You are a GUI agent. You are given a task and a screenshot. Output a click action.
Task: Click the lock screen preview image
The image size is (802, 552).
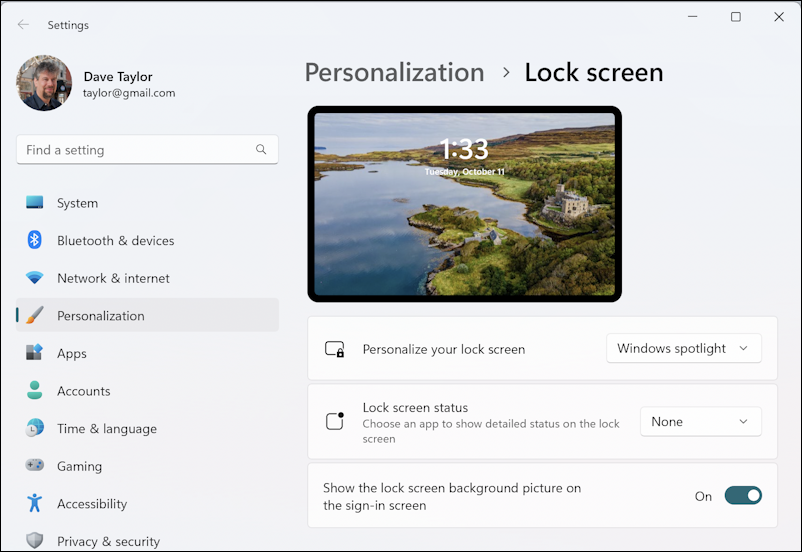click(464, 204)
